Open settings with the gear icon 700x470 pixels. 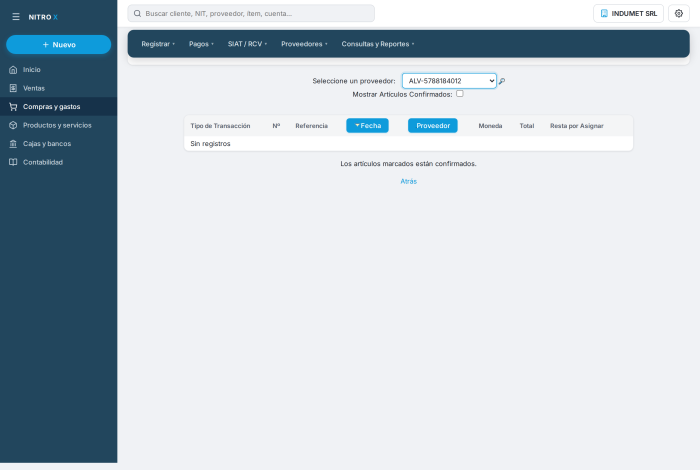click(679, 13)
